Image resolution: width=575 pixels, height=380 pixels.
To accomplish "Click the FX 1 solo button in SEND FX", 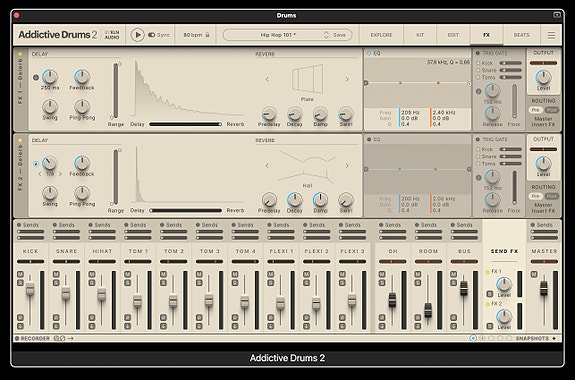I will click(490, 294).
